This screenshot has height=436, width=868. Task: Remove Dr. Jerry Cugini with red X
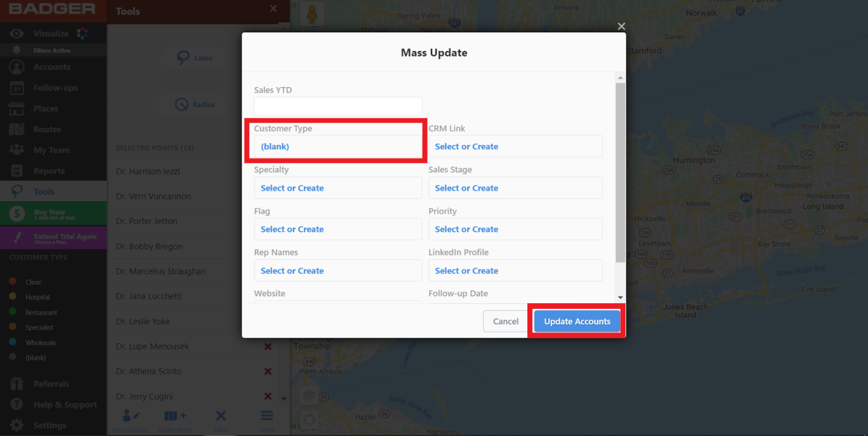[268, 396]
